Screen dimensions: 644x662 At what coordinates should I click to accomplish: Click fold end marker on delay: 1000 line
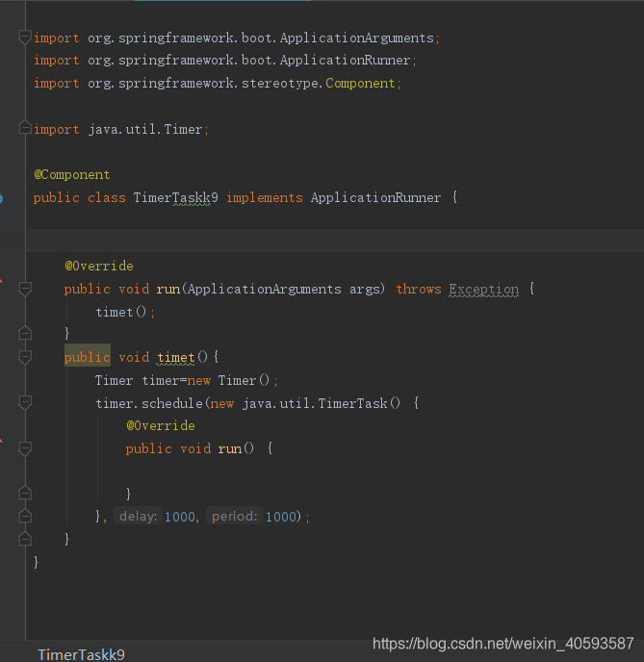25,516
